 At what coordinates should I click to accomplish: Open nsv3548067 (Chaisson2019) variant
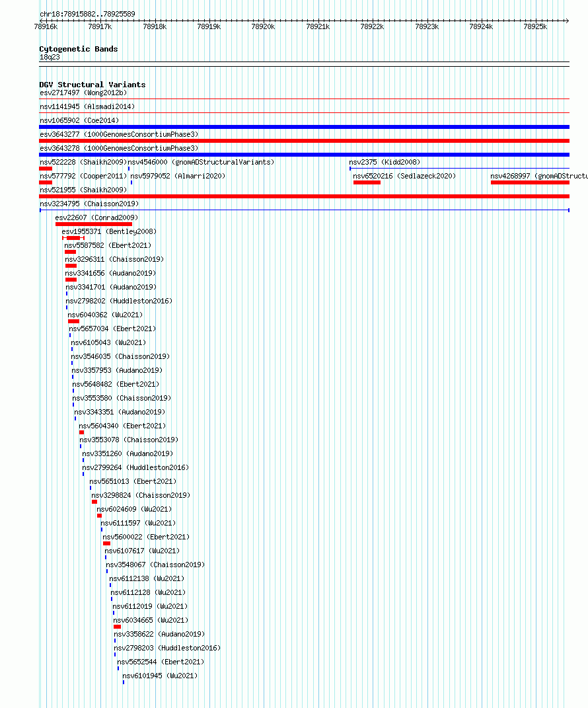point(155,565)
